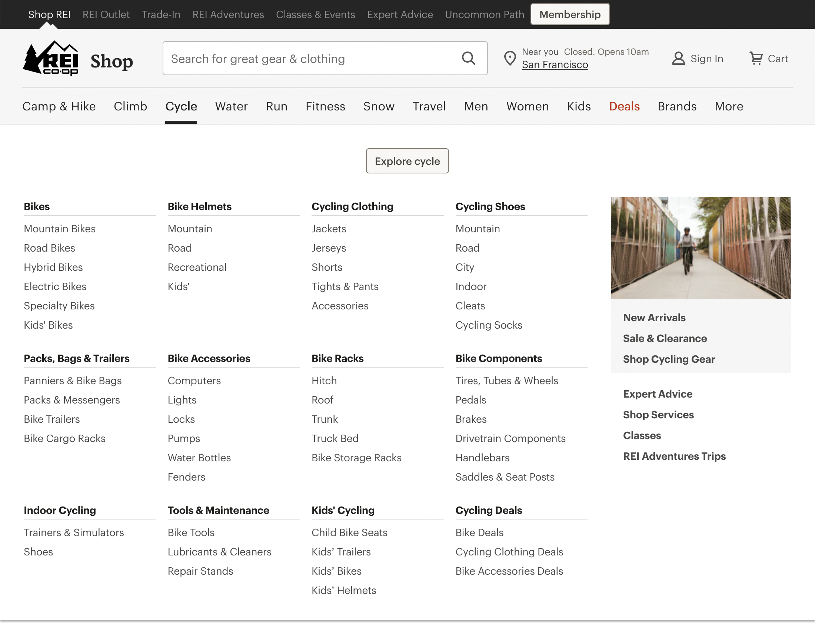View Electric Bikes
This screenshot has height=644, width=815.
coord(55,286)
